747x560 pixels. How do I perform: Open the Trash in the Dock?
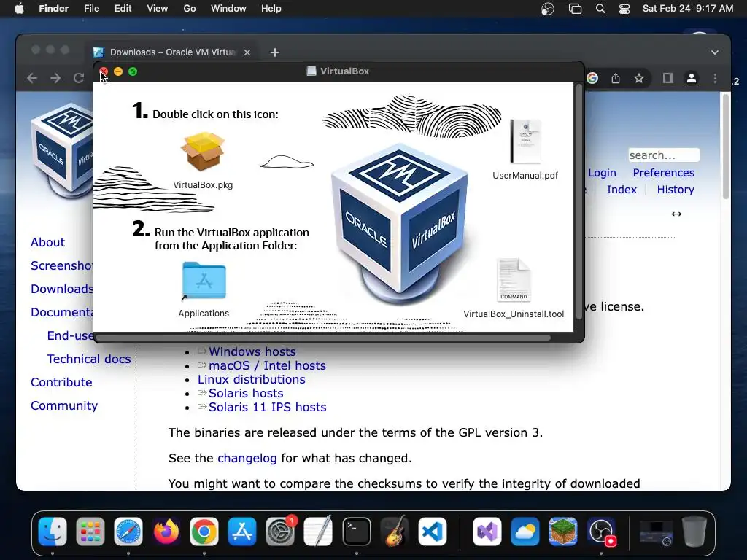coord(694,531)
